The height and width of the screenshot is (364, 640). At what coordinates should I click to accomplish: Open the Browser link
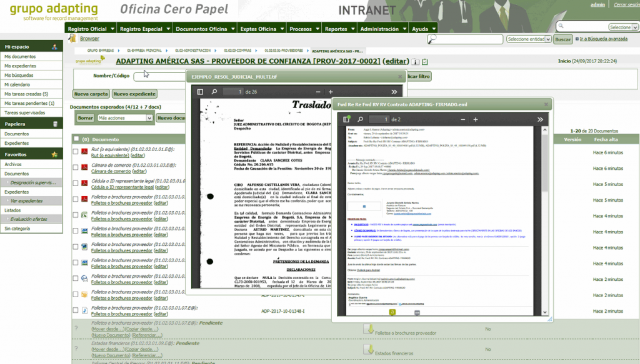click(89, 38)
